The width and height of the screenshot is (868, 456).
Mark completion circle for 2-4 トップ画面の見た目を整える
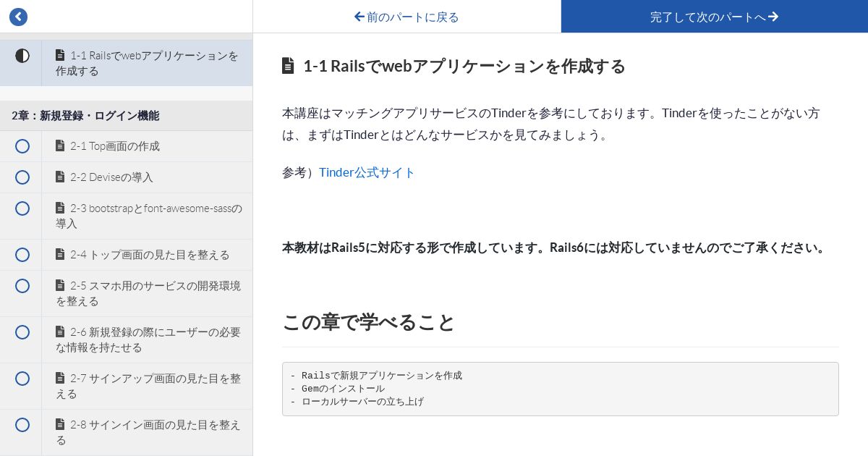(x=22, y=255)
